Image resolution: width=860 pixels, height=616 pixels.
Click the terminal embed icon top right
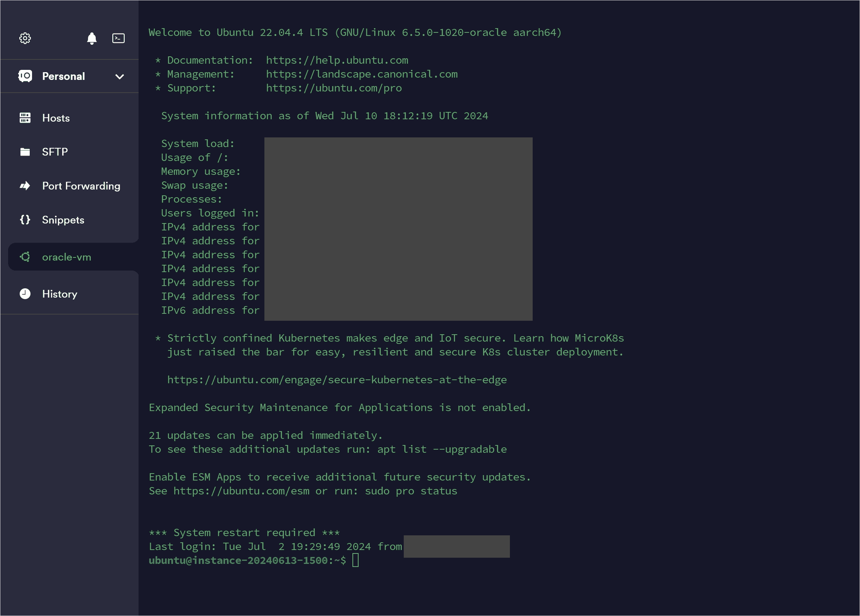point(118,38)
